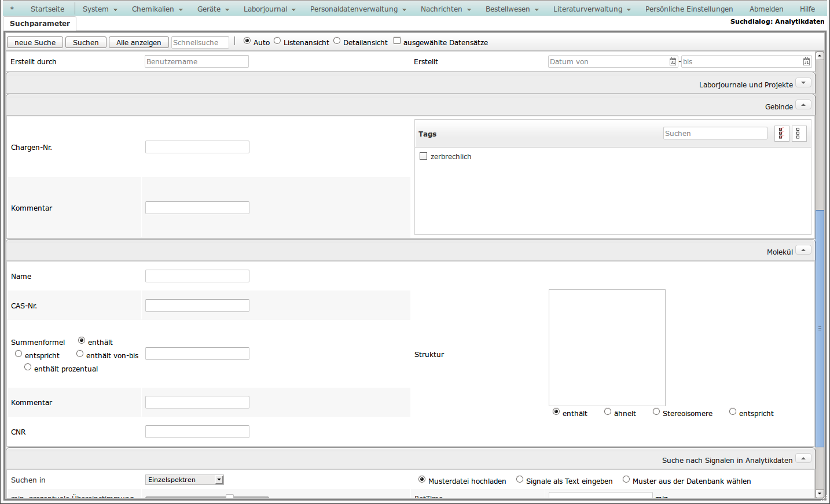Open calendar for 'Datum von' field

point(673,62)
